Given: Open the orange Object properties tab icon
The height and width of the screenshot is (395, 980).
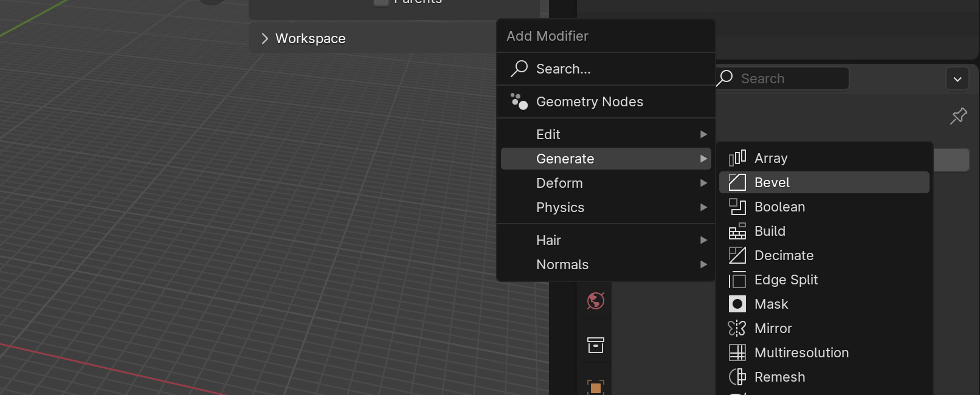Looking at the screenshot, I should [x=596, y=388].
